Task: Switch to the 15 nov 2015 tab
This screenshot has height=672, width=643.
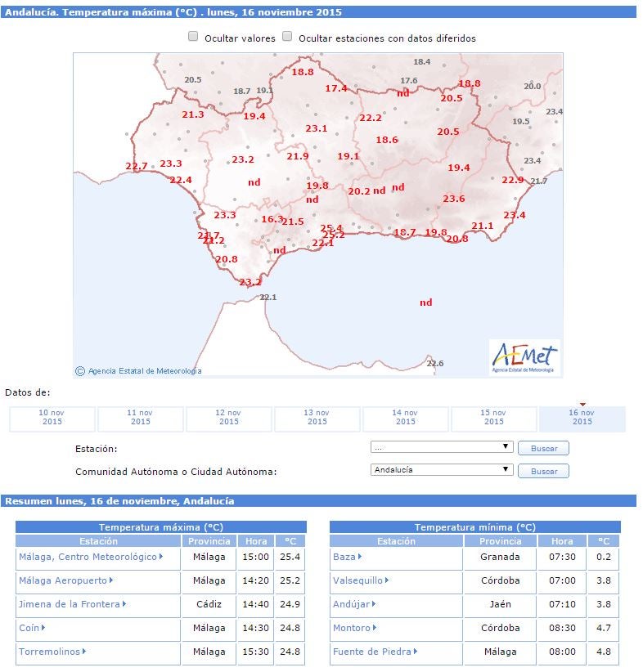Action: click(x=494, y=418)
